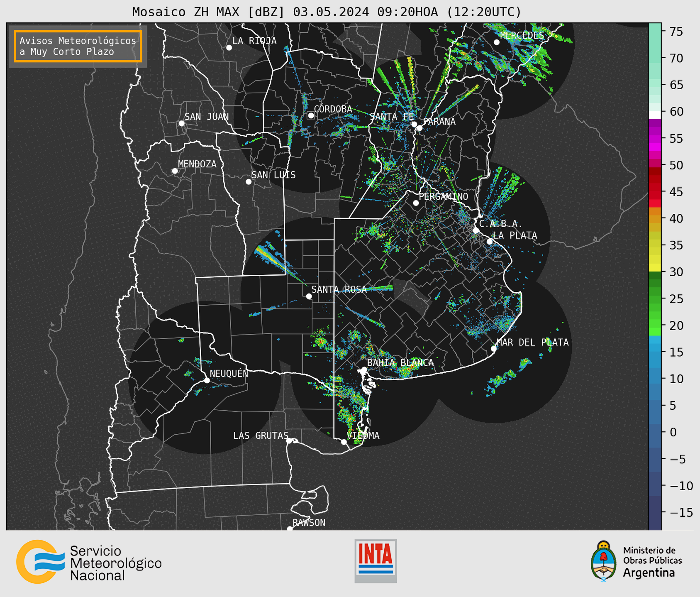This screenshot has width=700, height=597.
Task: Click the Córdoba city marker dot
Action: (x=311, y=115)
